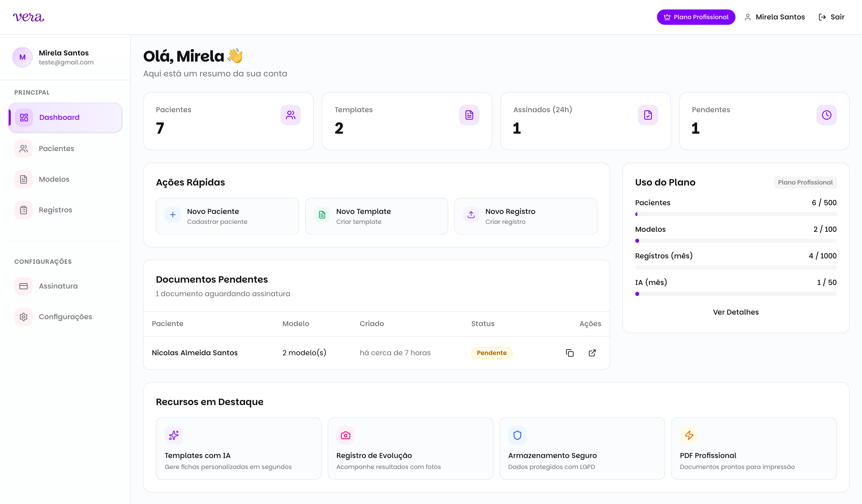The height and width of the screenshot is (504, 862).
Task: Open the pending document in external view
Action: coord(592,352)
